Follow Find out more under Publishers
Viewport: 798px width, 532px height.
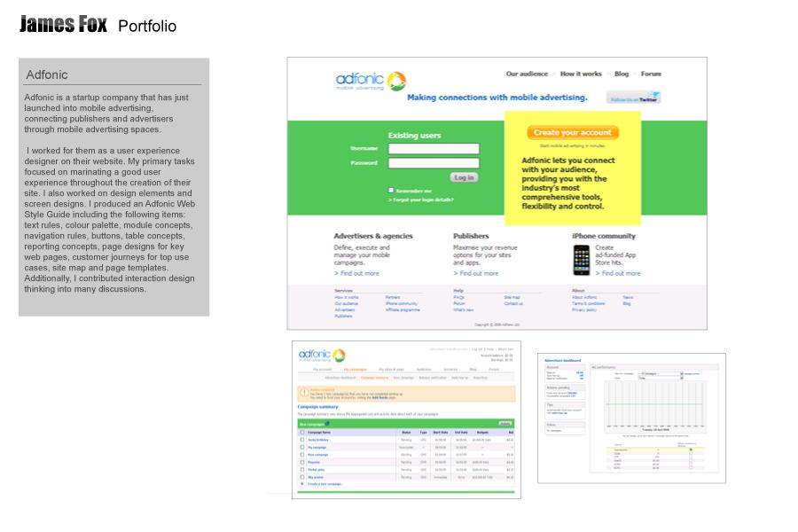tap(476, 273)
